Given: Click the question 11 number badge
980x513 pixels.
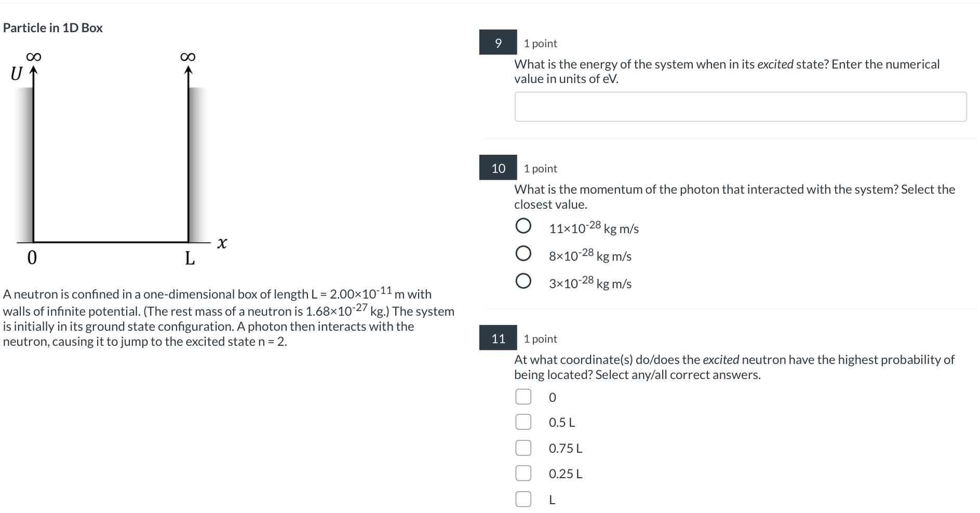Looking at the screenshot, I should tap(498, 338).
